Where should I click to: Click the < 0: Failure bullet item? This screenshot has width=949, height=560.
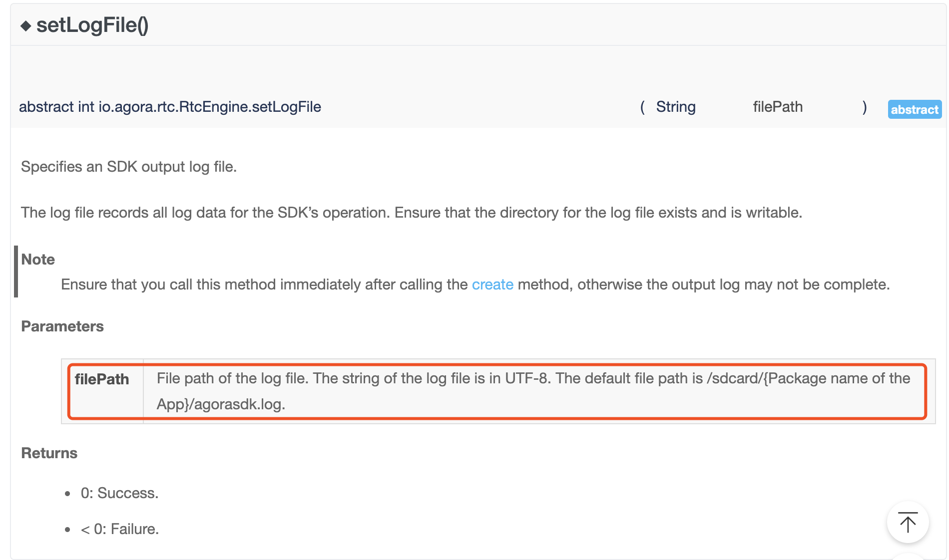coord(119,529)
